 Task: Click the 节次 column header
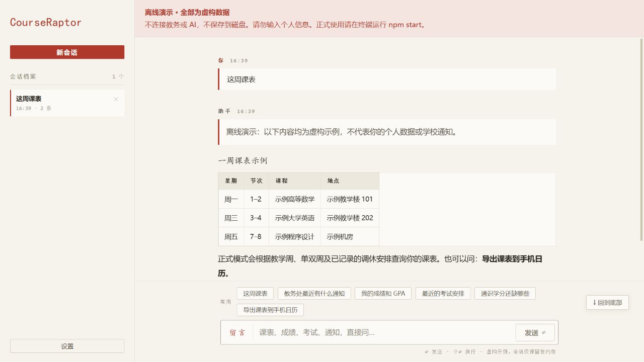pyautogui.click(x=257, y=180)
